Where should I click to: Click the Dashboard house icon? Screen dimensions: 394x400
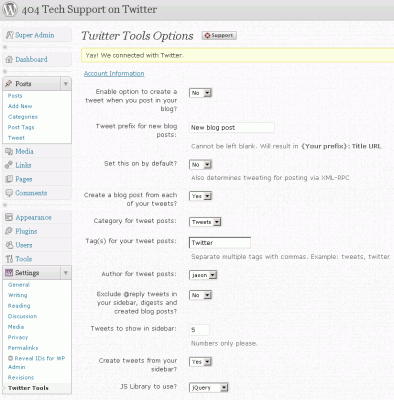click(x=9, y=59)
